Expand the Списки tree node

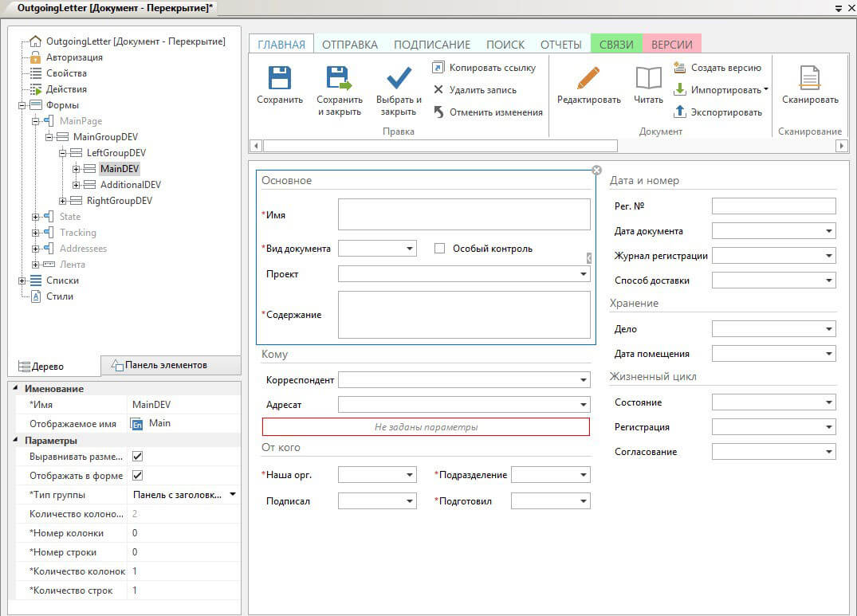tap(22, 281)
